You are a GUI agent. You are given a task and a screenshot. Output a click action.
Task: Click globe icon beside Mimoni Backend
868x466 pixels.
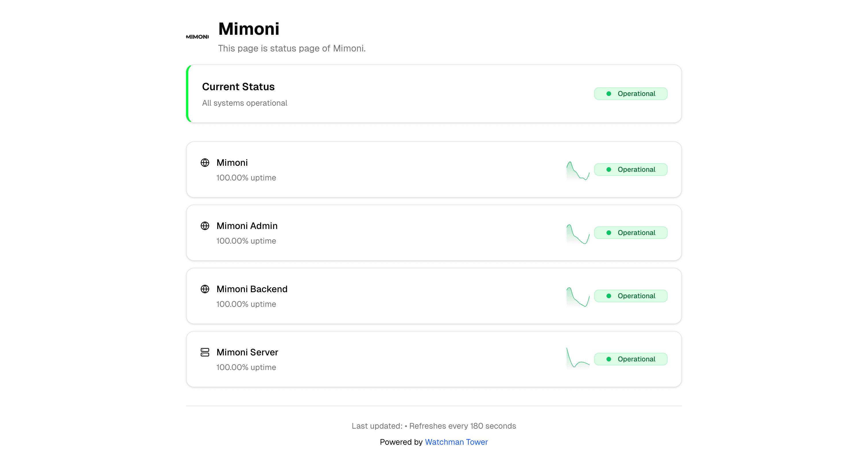[x=205, y=289]
